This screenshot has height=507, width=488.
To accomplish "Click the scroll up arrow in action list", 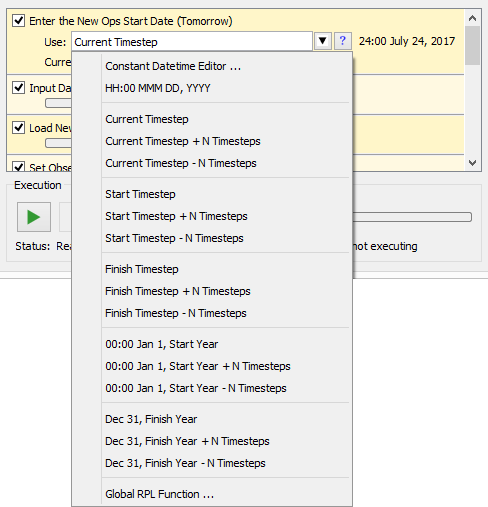I will 472,18.
